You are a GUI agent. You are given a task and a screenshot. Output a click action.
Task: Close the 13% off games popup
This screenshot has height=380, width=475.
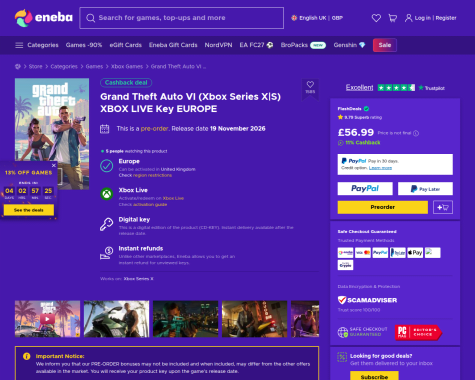pos(54,165)
